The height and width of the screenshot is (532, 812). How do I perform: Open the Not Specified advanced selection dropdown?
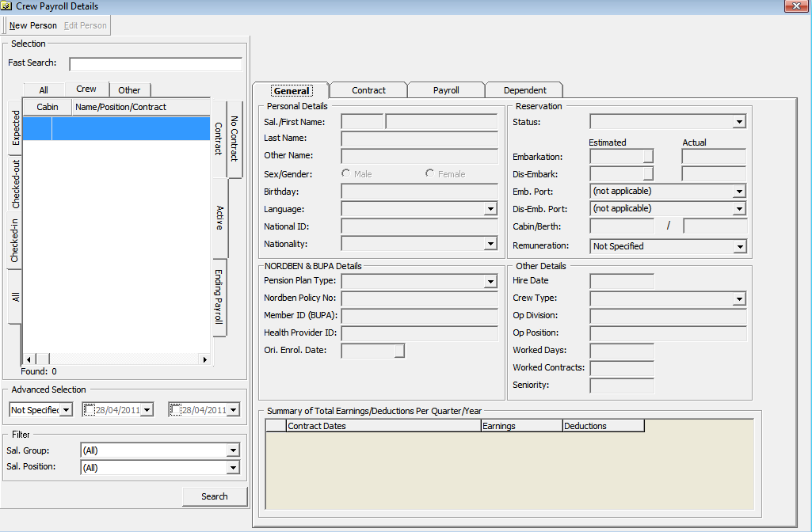click(x=66, y=410)
